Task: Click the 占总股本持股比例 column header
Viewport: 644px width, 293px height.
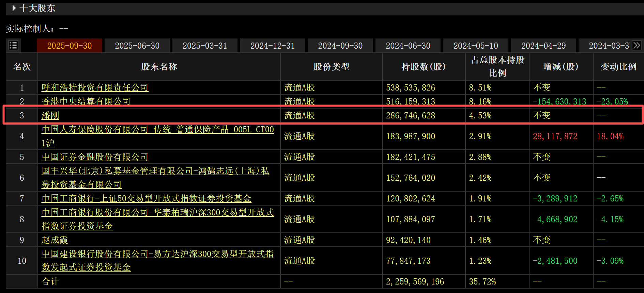Action: [x=497, y=67]
